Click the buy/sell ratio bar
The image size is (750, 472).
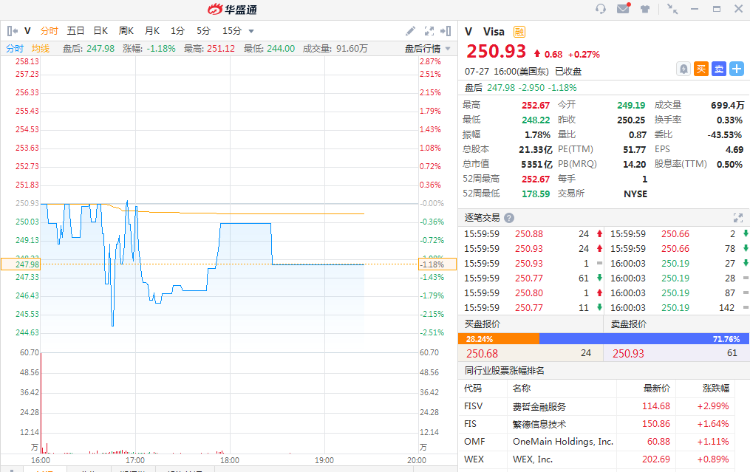point(604,338)
